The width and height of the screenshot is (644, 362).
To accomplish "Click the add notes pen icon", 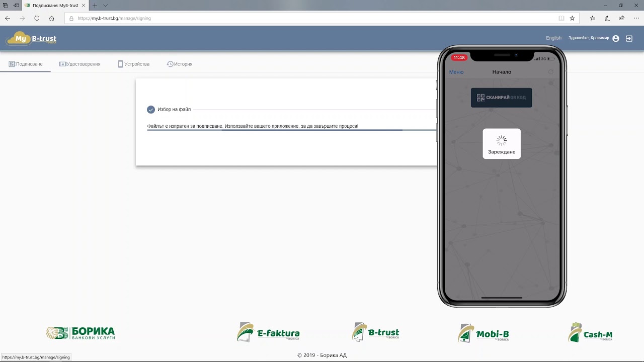I will (607, 18).
